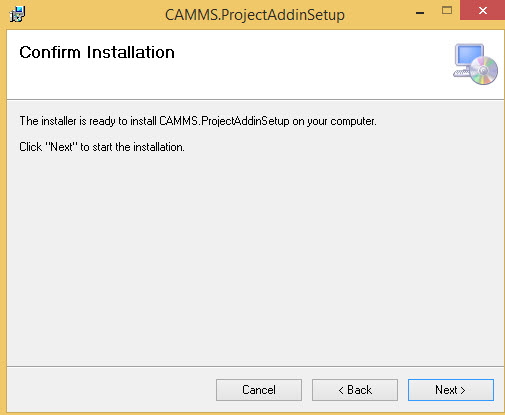The height and width of the screenshot is (415, 505).
Task: Click CAMMS.ProjectAddinSetup name in body message
Action: pos(224,121)
